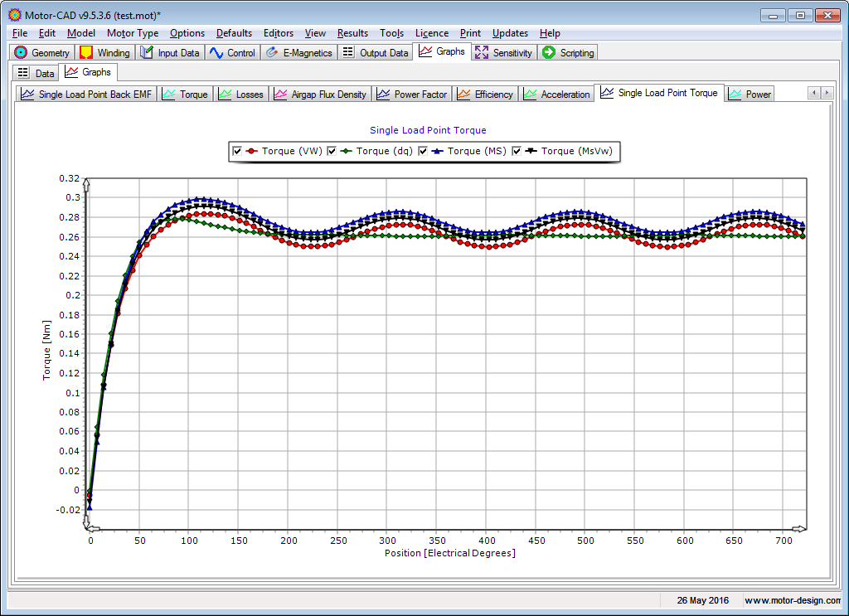Toggle Torque (MS) series checkbox

point(423,151)
